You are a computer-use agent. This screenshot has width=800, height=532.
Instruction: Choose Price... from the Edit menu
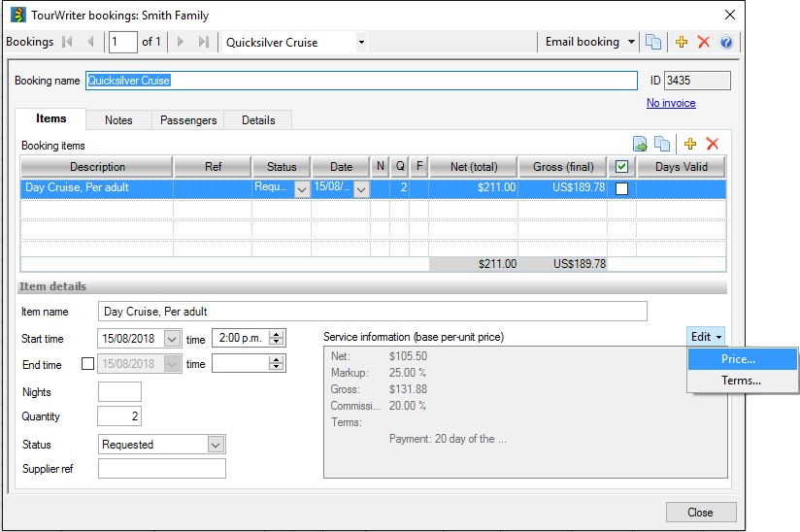pos(739,359)
